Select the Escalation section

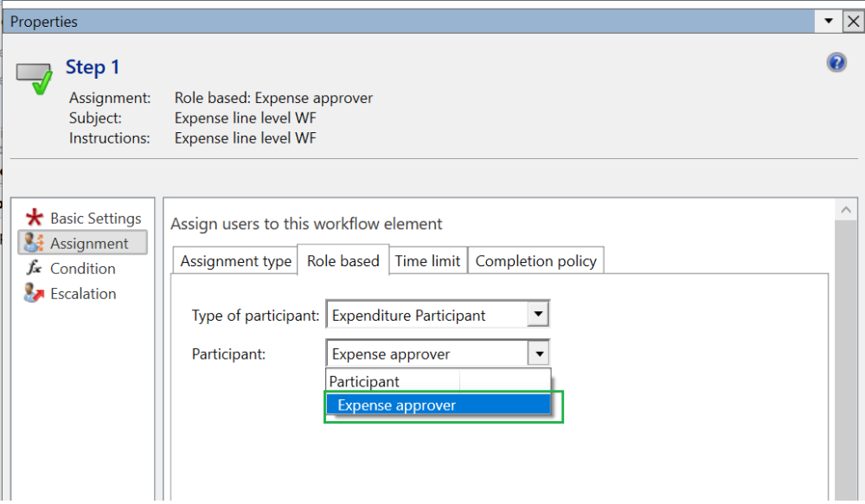point(83,294)
